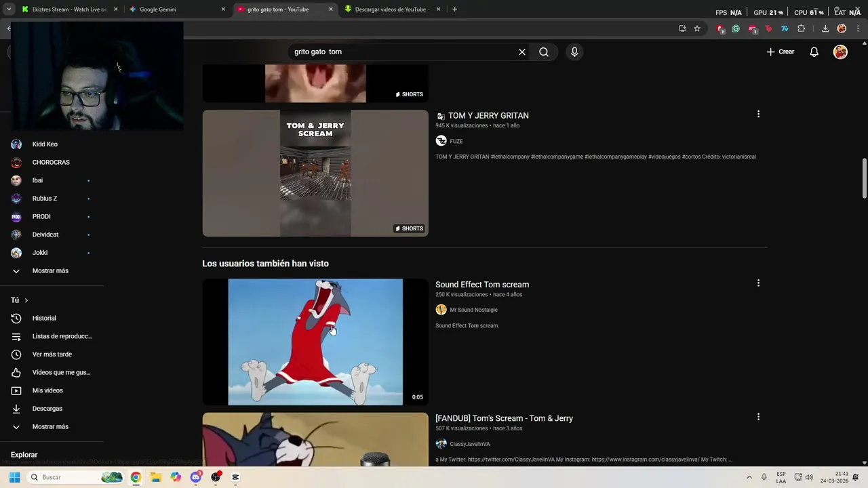
Task: Open the Sound Effect Tom scream title
Action: (x=482, y=285)
